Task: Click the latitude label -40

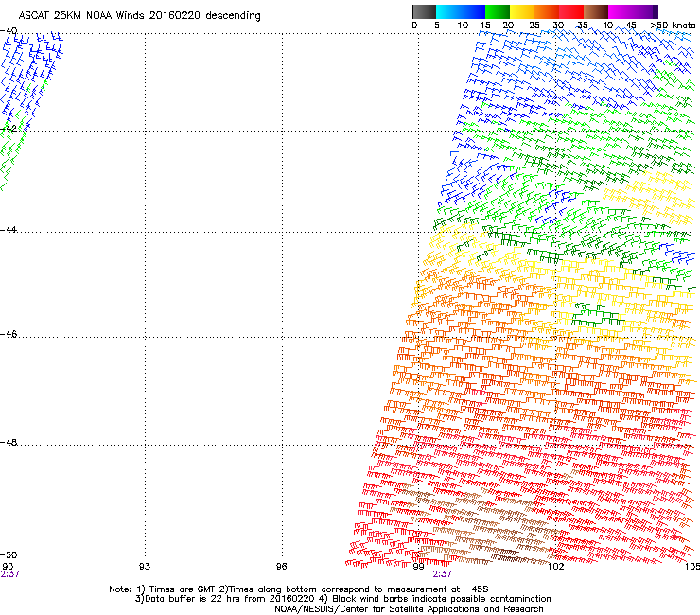Action: (9, 31)
